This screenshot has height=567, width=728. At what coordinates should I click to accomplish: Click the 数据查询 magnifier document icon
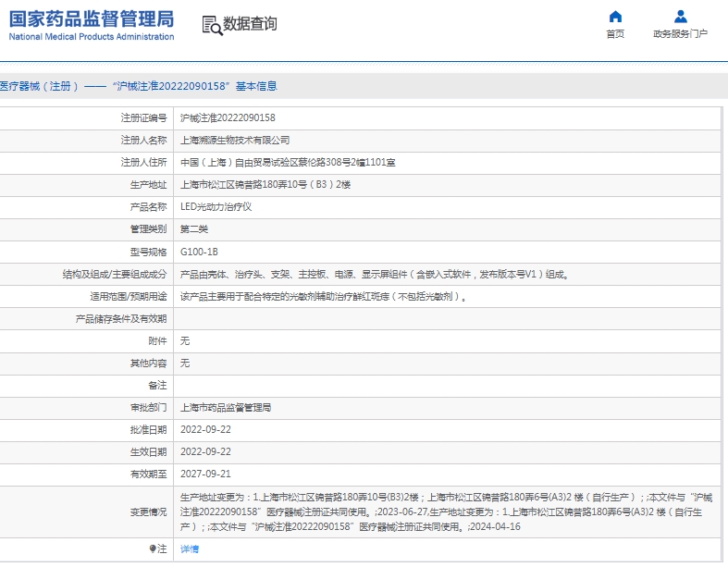click(x=212, y=25)
